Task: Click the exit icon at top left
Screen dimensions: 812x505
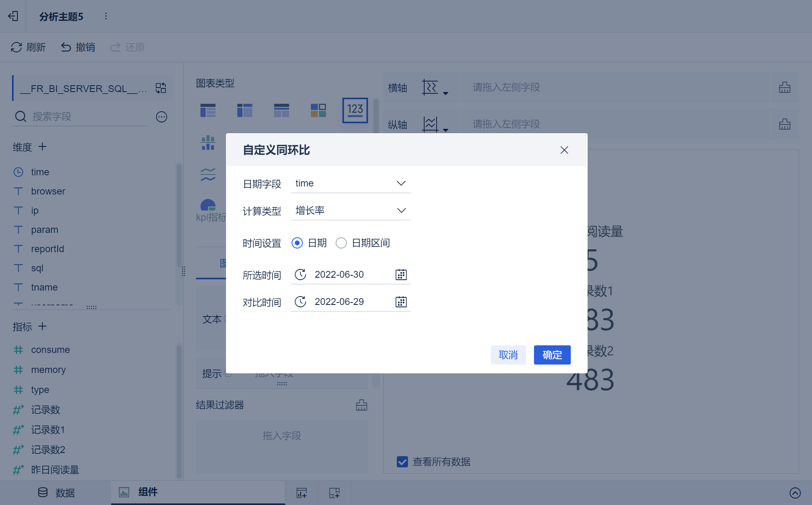Action: point(13,16)
